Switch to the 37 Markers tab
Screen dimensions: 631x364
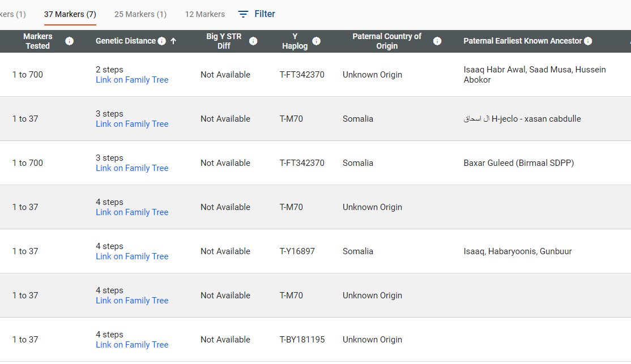coord(70,14)
